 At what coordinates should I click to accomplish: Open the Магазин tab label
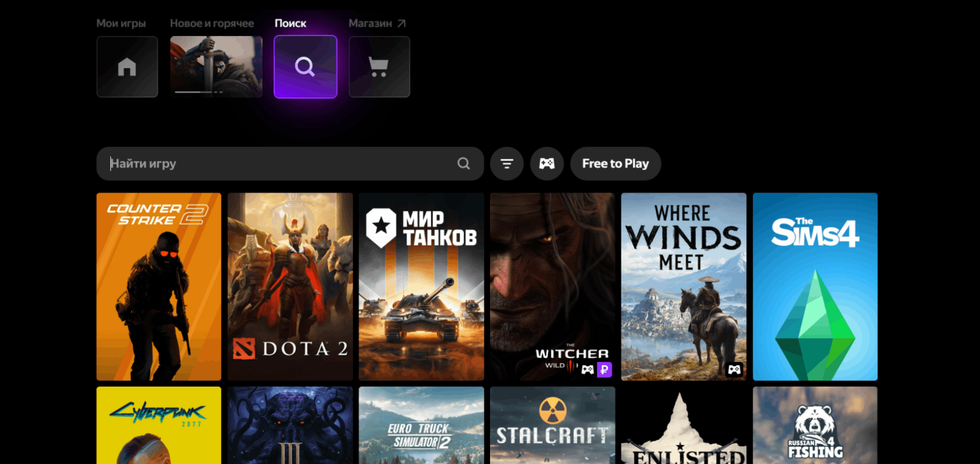(x=370, y=23)
